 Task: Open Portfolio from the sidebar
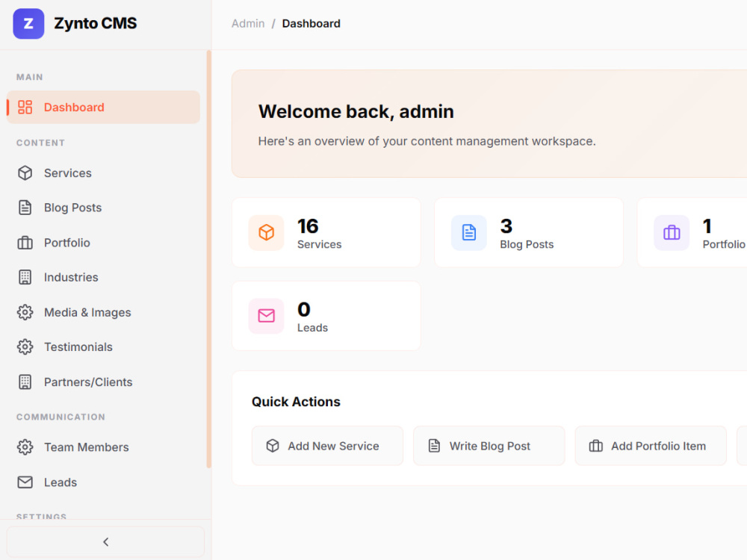pyautogui.click(x=103, y=243)
